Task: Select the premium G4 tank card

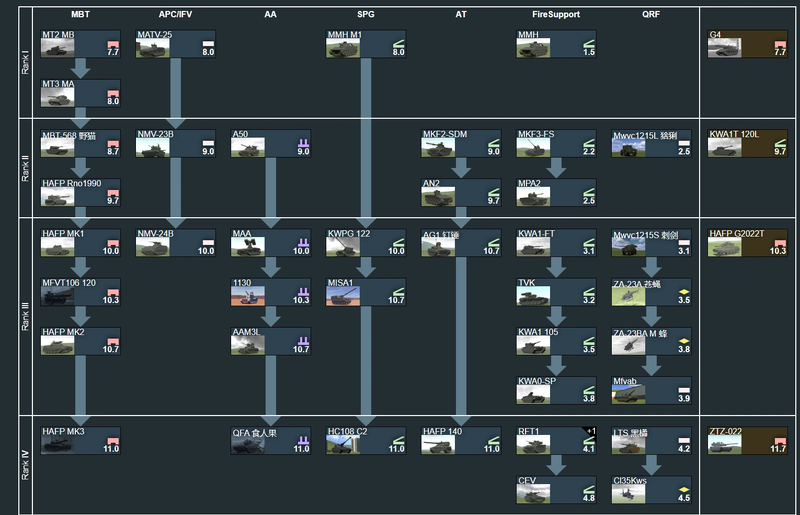Action: 747,44
